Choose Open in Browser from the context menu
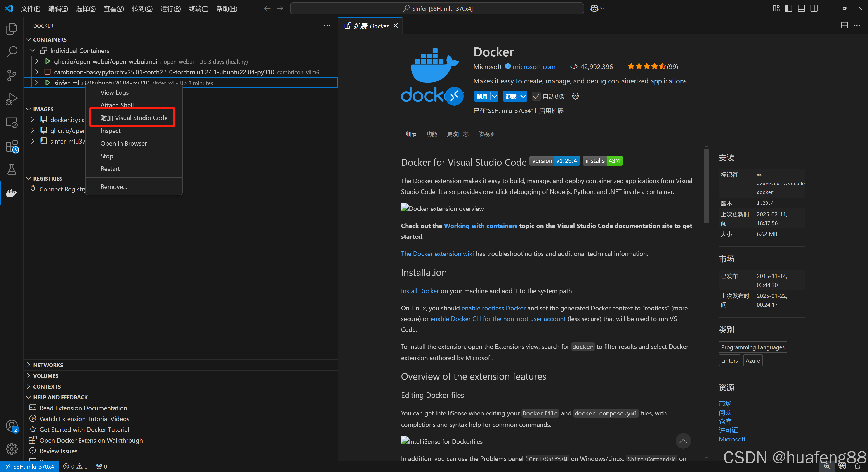The image size is (868, 472). (134, 144)
